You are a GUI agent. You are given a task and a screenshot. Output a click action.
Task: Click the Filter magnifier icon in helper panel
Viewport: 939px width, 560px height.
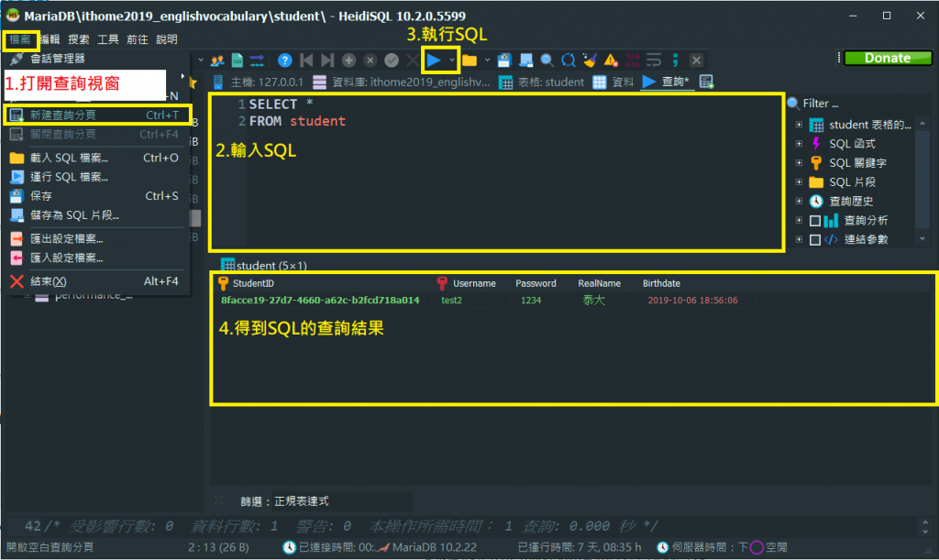click(793, 104)
